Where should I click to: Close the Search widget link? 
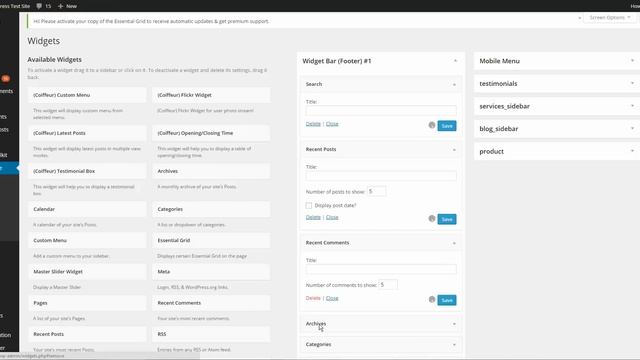pyautogui.click(x=332, y=124)
